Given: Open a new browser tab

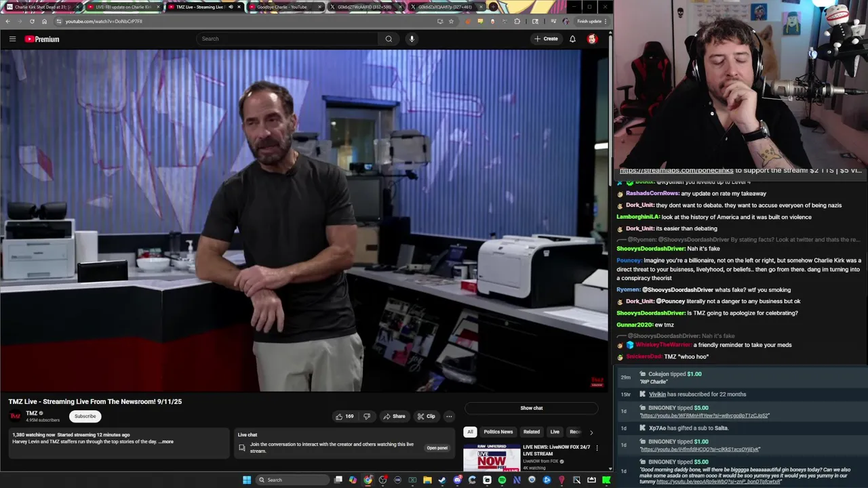Looking at the screenshot, I should pos(494,7).
